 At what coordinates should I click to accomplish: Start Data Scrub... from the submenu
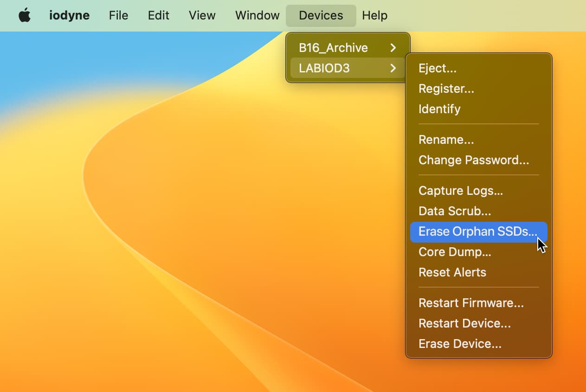[x=479, y=211]
